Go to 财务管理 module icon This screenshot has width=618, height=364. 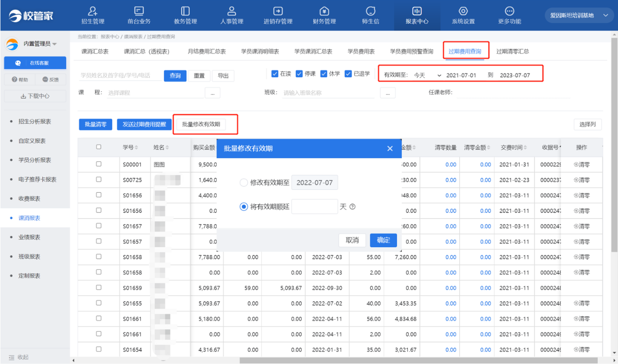[324, 11]
